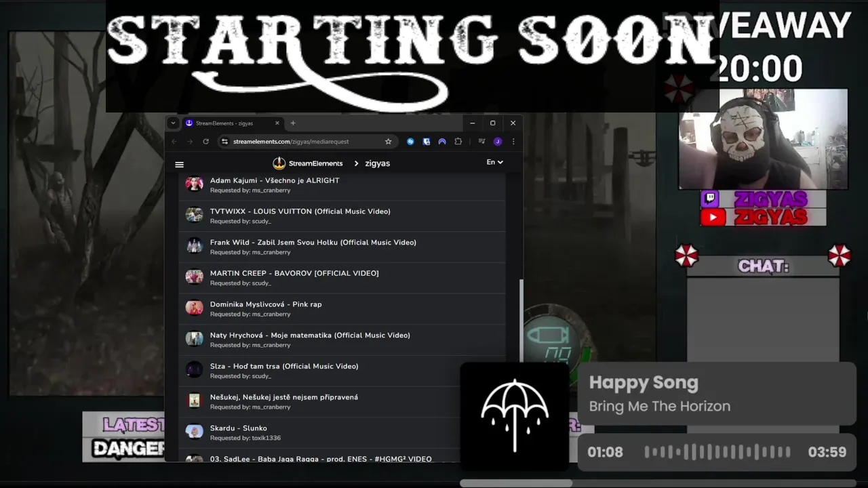Click the Happy Song waveform progress bar
The image size is (868, 488).
717,452
